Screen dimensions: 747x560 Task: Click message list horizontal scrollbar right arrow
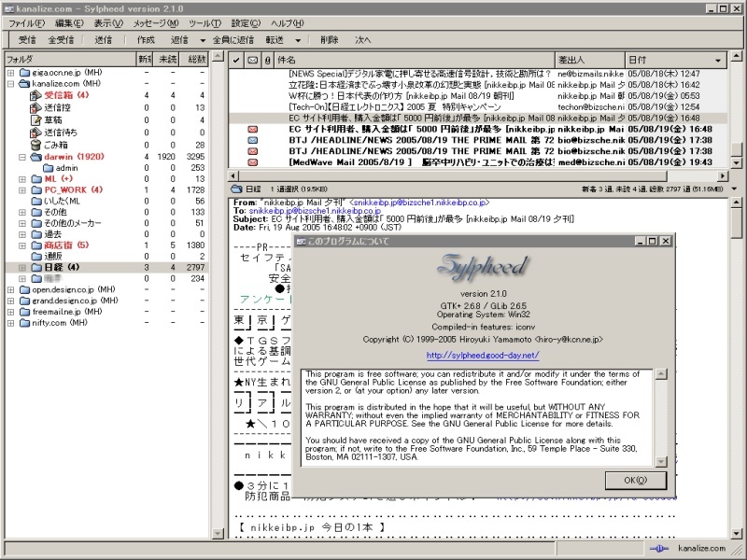pyautogui.click(x=722, y=176)
